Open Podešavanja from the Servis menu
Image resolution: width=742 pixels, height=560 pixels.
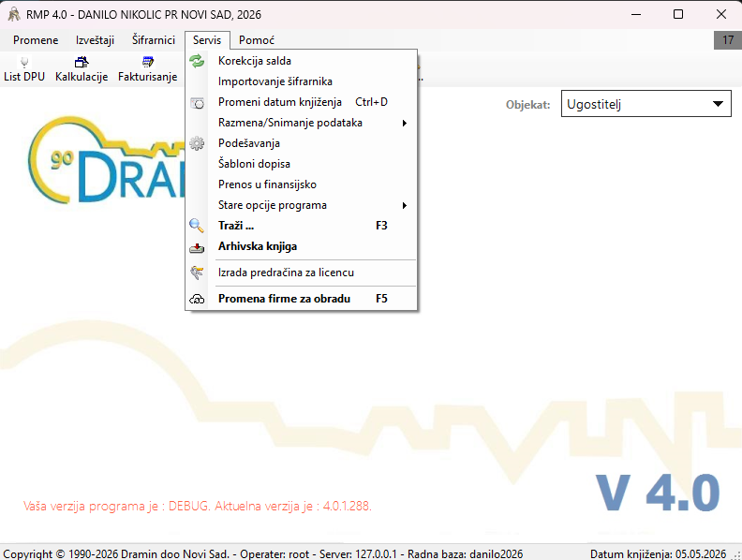[x=301, y=143]
